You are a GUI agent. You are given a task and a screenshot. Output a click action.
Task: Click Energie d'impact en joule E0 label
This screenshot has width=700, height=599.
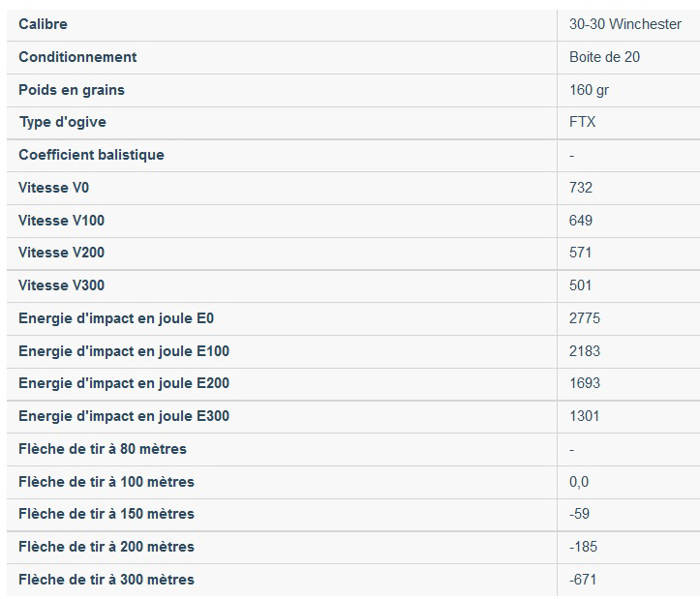point(116,318)
